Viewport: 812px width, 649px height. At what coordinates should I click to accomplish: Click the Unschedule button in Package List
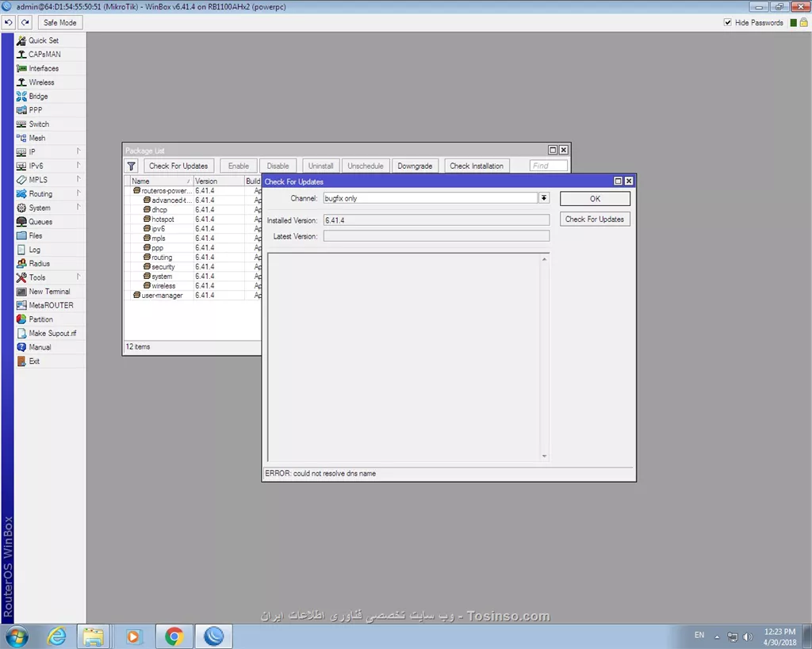click(366, 166)
